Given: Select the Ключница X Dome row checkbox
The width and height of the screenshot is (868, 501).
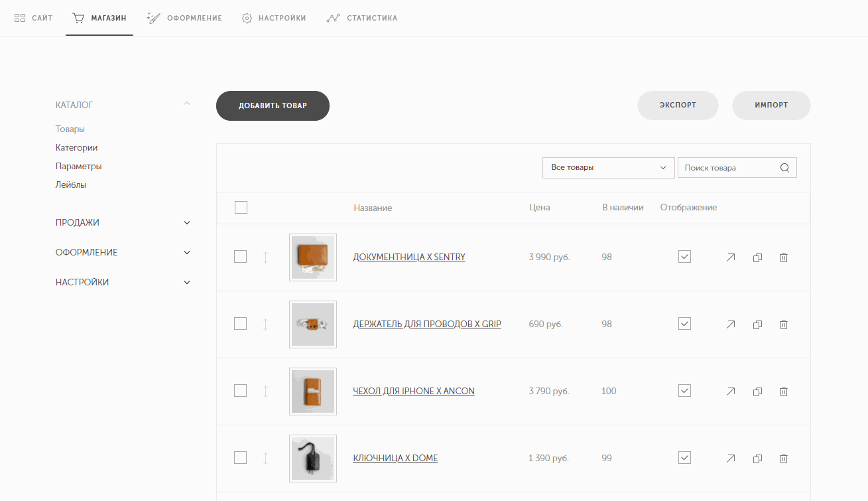Looking at the screenshot, I should coord(241,458).
